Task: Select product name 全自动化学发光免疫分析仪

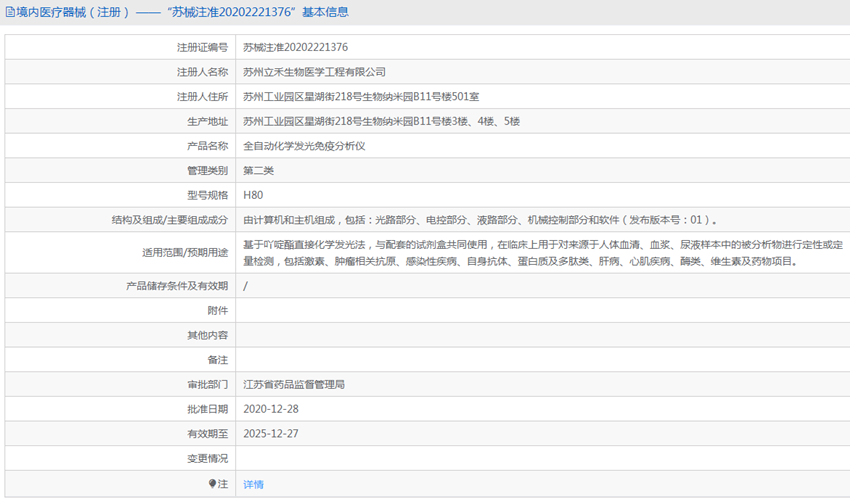Action: pos(304,146)
